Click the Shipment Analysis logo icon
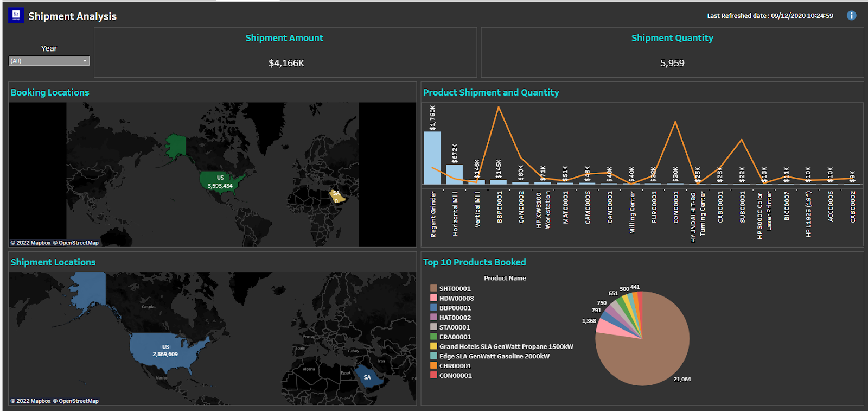This screenshot has height=411, width=868. (16, 15)
